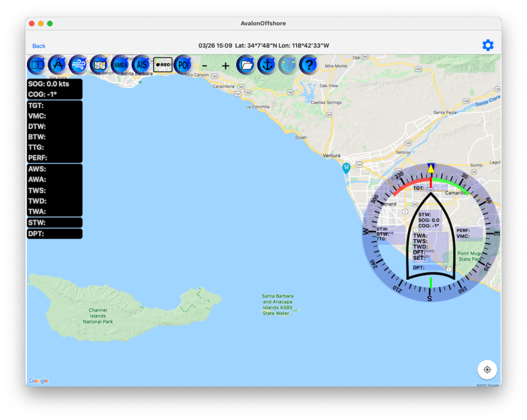The width and height of the screenshot is (527, 420).
Task: Close the AvalonOffshore window with red button
Action: point(32,24)
